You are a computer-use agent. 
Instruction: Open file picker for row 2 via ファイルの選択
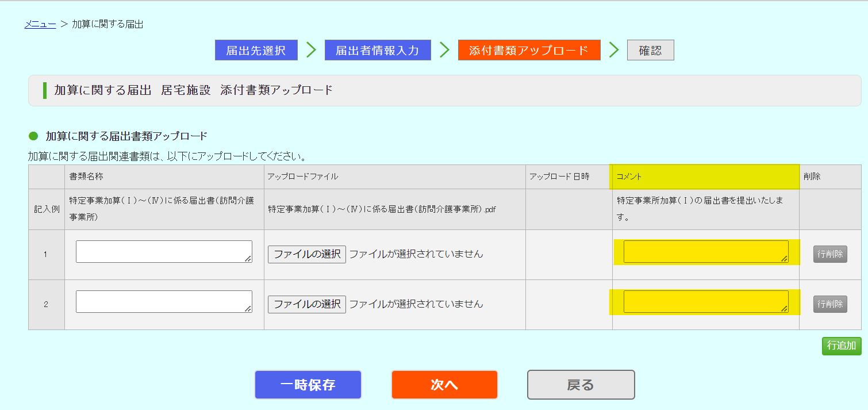click(x=306, y=304)
